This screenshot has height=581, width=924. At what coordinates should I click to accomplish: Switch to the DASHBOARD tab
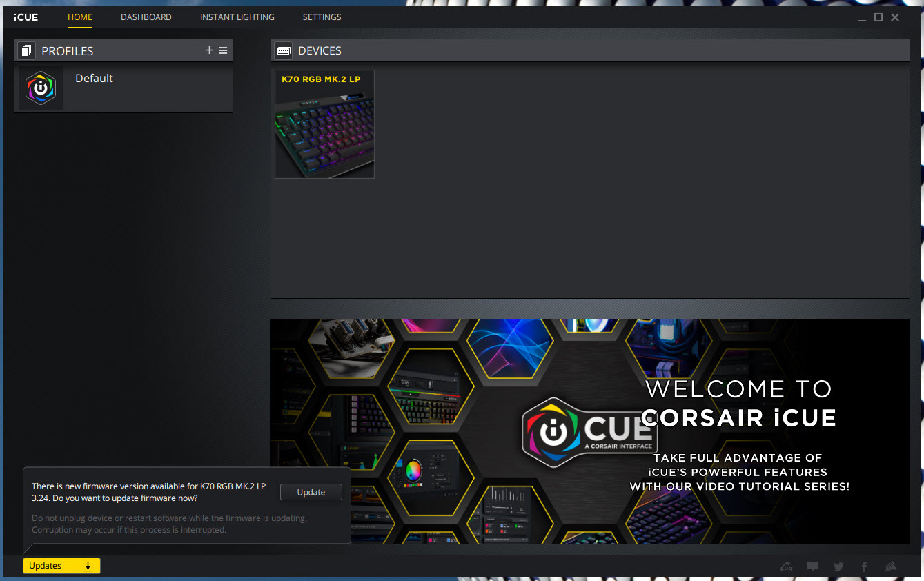[x=146, y=17]
